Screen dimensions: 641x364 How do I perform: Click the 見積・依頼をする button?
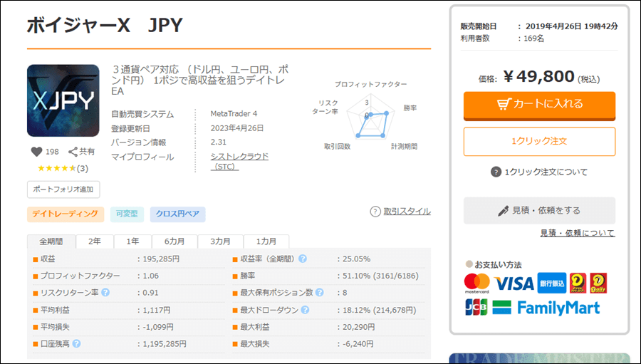[539, 211]
